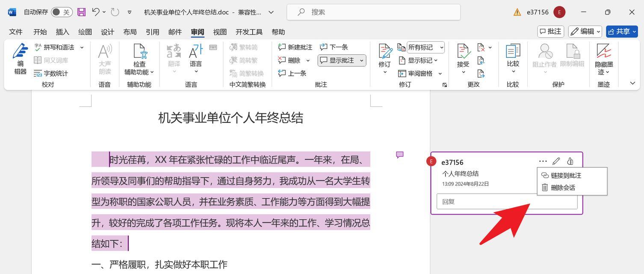Click 隐藏墨迹 hide ink button
644x274 pixels.
pos(604,59)
